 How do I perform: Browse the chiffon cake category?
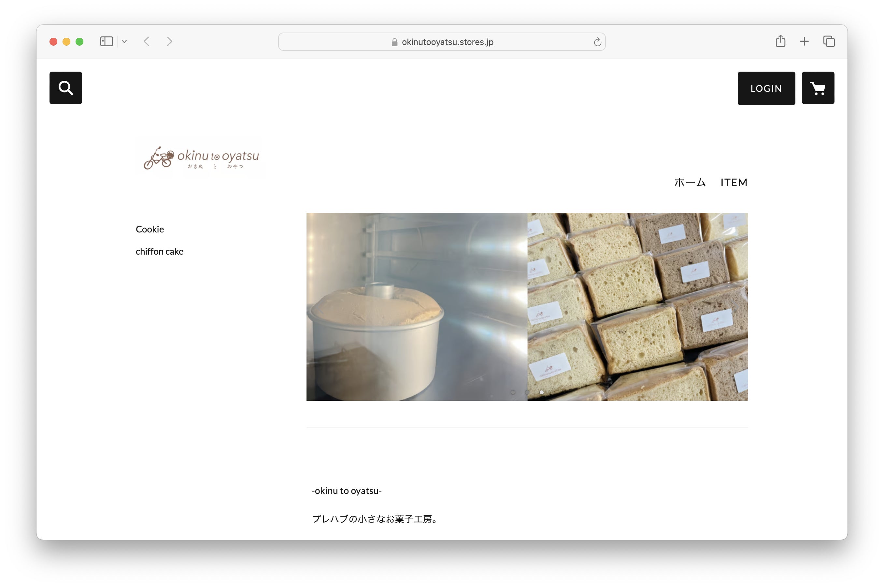159,251
